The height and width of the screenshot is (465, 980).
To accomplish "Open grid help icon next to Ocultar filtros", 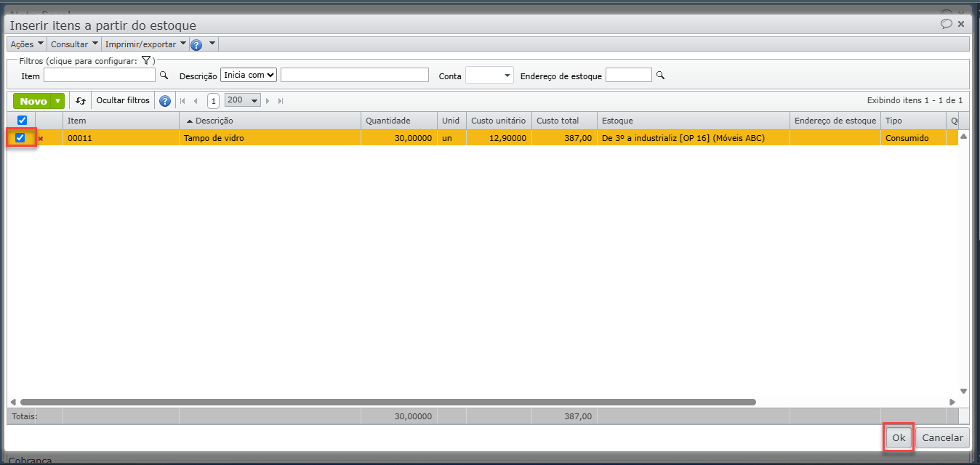I will pyautogui.click(x=165, y=101).
